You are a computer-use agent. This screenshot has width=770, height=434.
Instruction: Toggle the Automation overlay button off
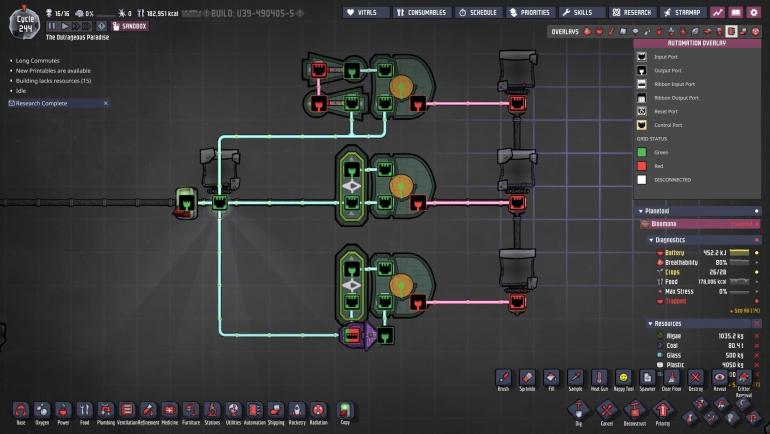click(731, 31)
